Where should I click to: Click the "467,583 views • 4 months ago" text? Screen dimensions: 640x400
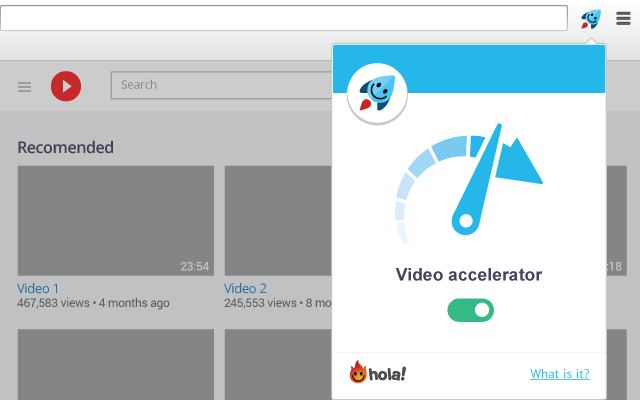point(93,303)
